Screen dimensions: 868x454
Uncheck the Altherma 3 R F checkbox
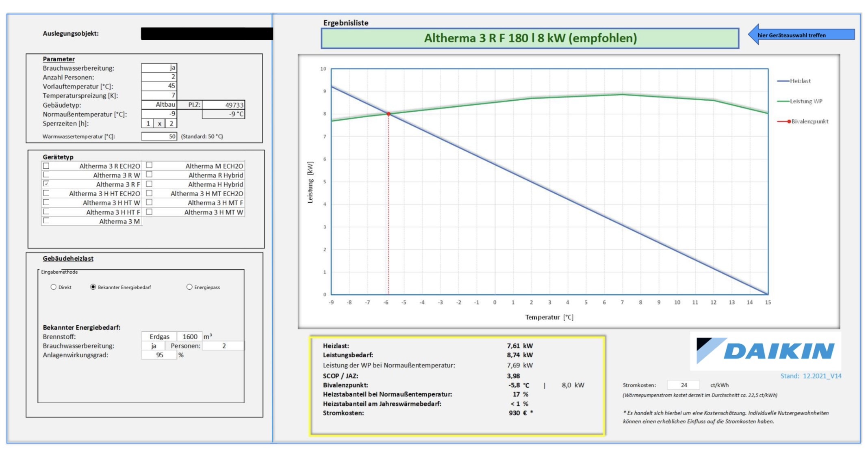[x=46, y=184]
